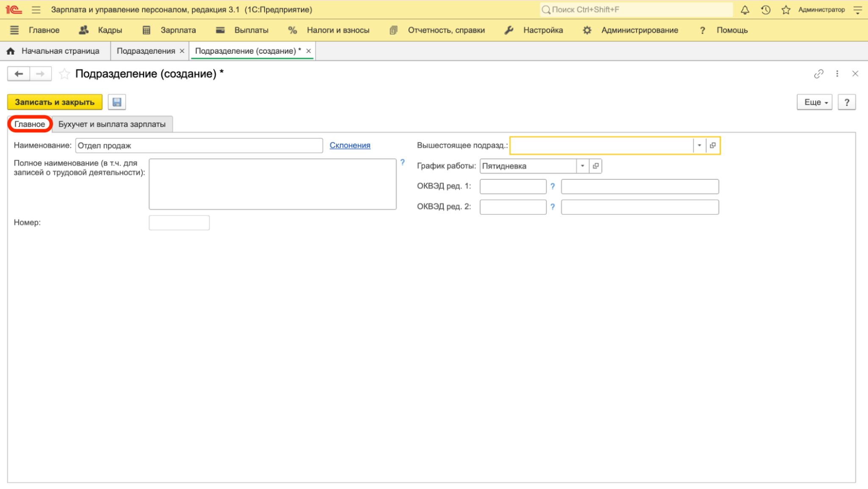Open the Кадры menu section
The height and width of the screenshot is (489, 868).
pos(101,30)
